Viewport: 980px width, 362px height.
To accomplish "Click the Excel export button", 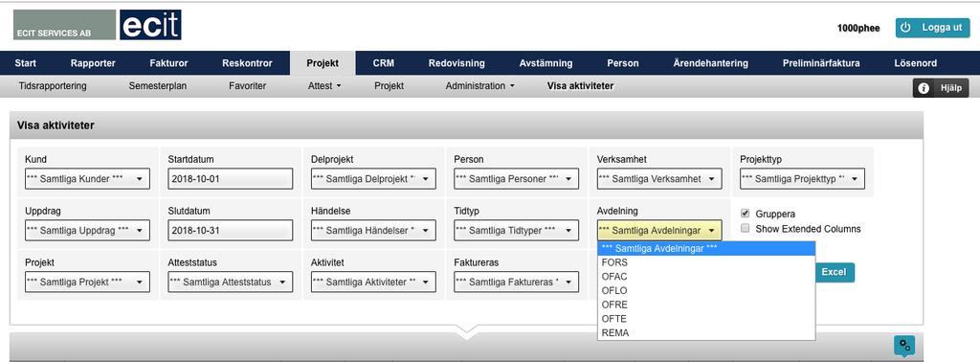I will tap(834, 273).
